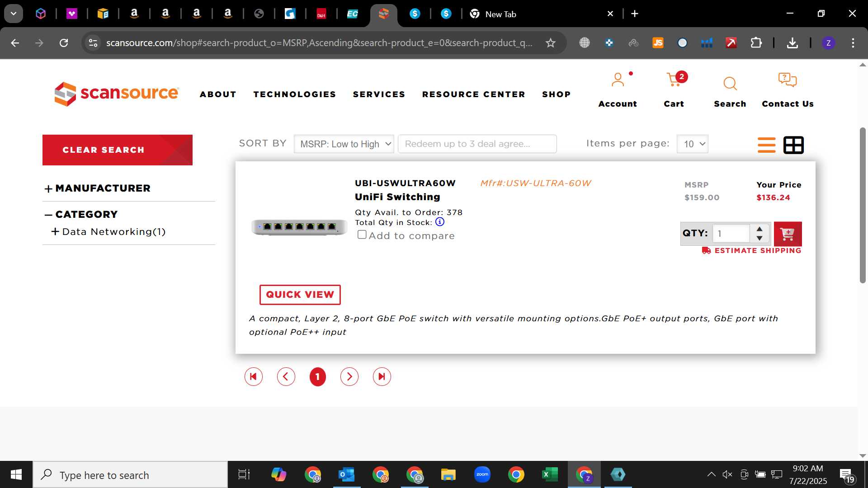This screenshot has height=488, width=868.
Task: Open Chrome three-dot menu
Action: (x=853, y=43)
